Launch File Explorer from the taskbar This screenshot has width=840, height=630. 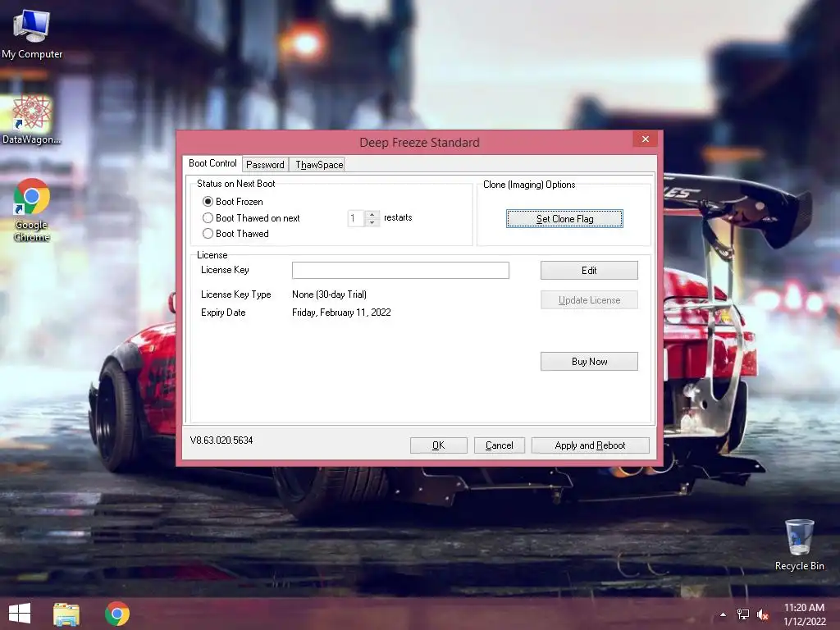click(x=66, y=614)
